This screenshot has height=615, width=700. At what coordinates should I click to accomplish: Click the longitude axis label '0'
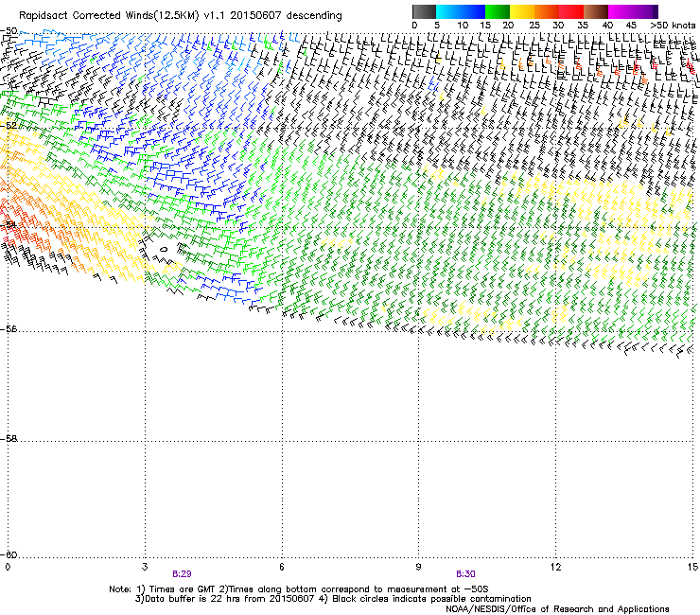pos(8,567)
